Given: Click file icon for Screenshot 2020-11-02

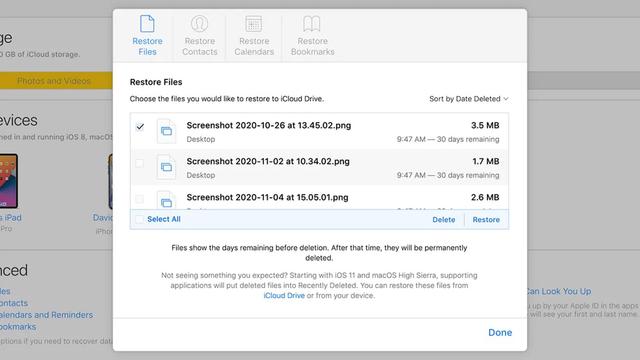Looking at the screenshot, I should coord(166,167).
